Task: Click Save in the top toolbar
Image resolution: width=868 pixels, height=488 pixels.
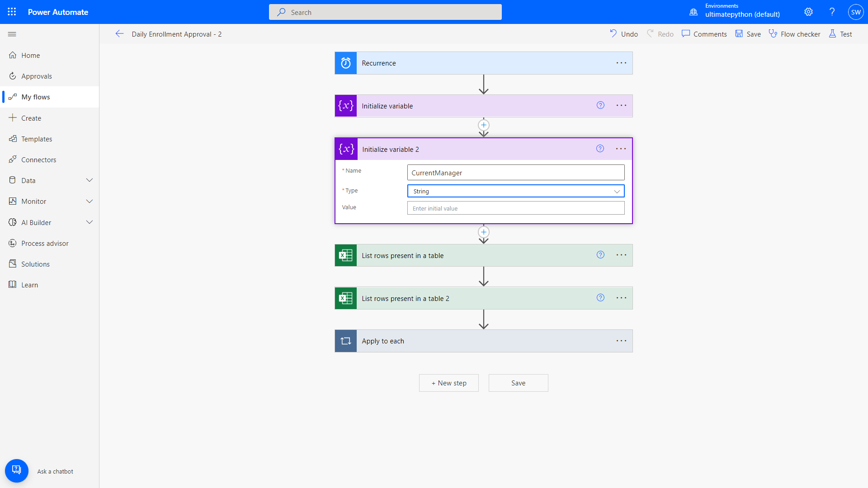Action: tap(748, 34)
